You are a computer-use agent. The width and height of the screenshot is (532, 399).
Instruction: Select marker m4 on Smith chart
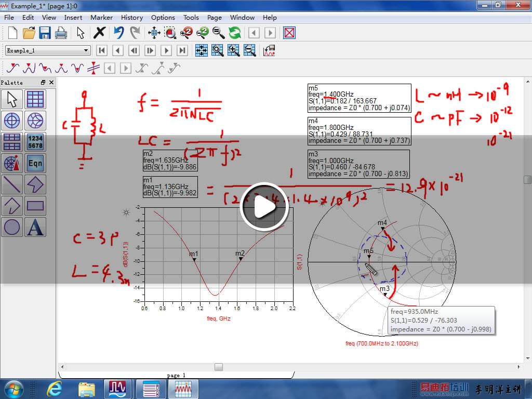(383, 229)
